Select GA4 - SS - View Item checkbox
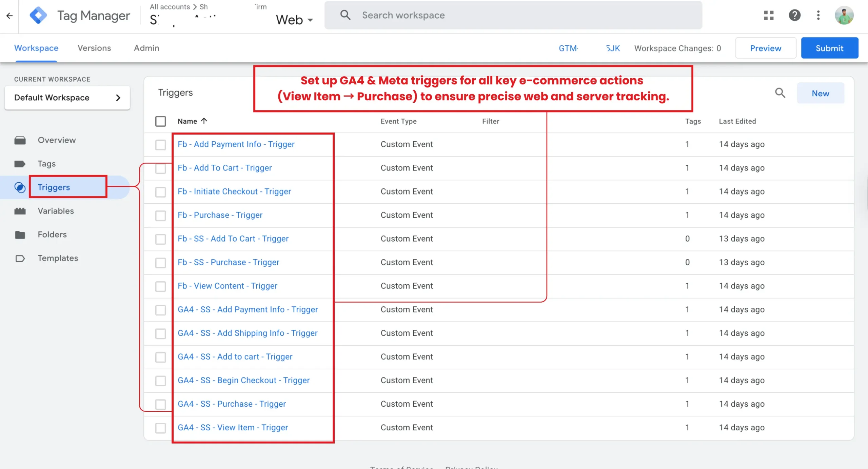This screenshot has height=469, width=868. (160, 428)
